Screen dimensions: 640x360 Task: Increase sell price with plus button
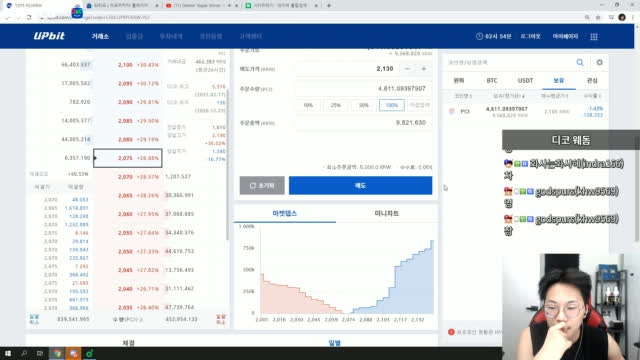click(x=424, y=69)
